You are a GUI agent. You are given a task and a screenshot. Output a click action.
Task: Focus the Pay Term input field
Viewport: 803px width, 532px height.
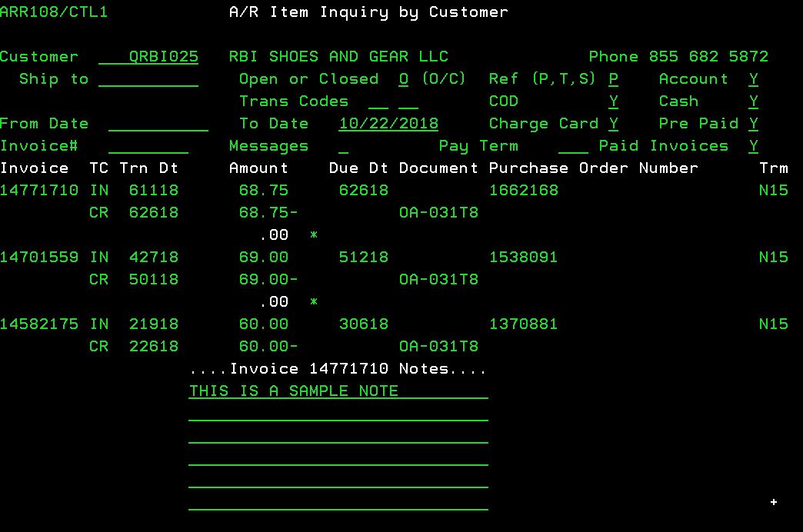click(x=573, y=146)
